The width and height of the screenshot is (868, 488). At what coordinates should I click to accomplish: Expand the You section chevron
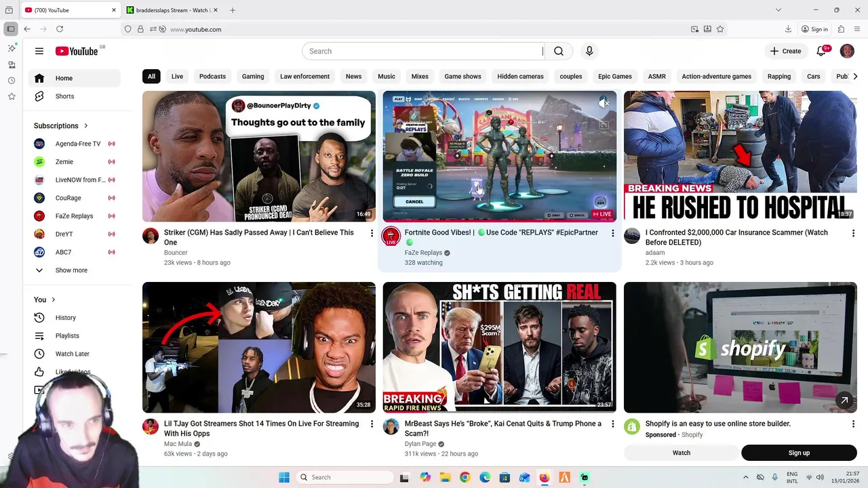pos(53,300)
